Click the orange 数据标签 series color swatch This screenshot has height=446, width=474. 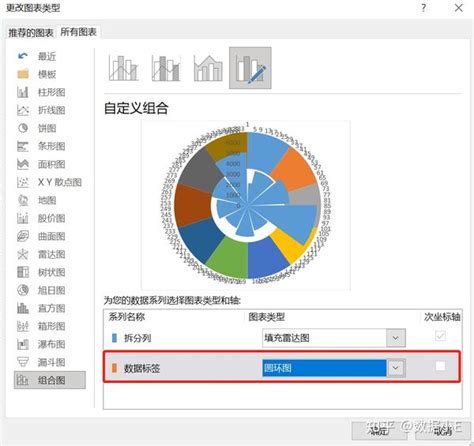(x=114, y=368)
